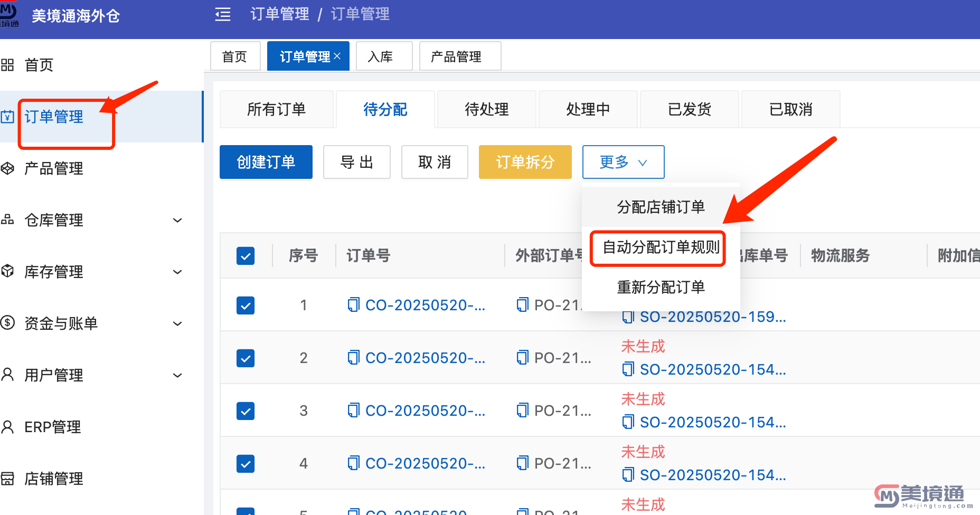This screenshot has width=980, height=515.
Task: Click the 序号 column header
Action: point(304,256)
